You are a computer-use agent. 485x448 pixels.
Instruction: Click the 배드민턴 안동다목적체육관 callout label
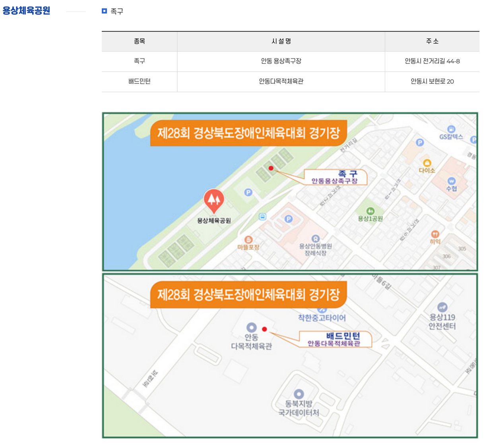click(x=335, y=340)
